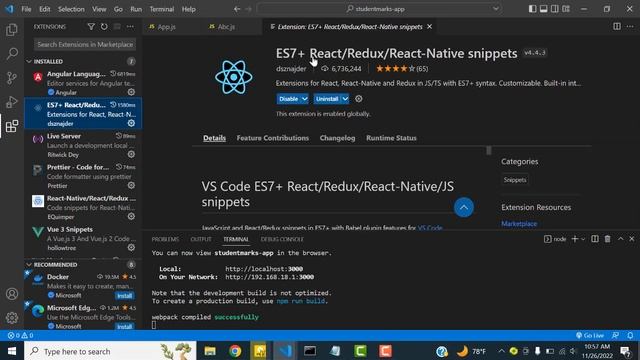Manage gear for Prettier extension
The image size is (640, 360).
(131, 185)
